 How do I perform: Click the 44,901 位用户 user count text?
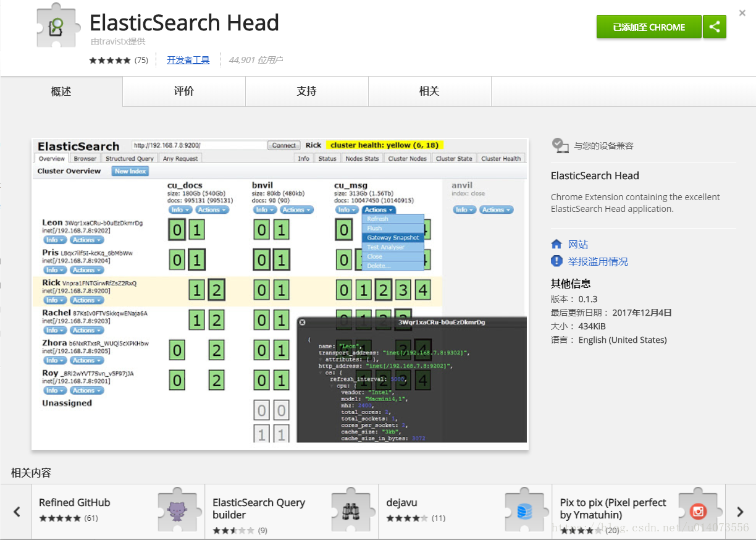(x=256, y=60)
